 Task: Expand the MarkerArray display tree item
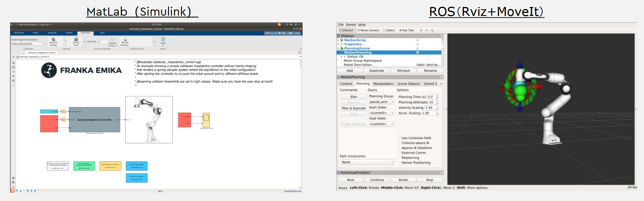[338, 40]
